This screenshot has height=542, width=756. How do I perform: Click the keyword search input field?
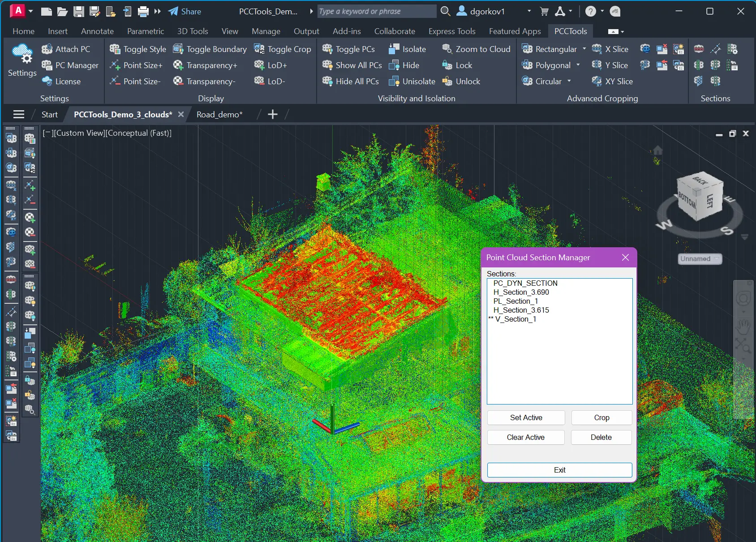pyautogui.click(x=376, y=11)
